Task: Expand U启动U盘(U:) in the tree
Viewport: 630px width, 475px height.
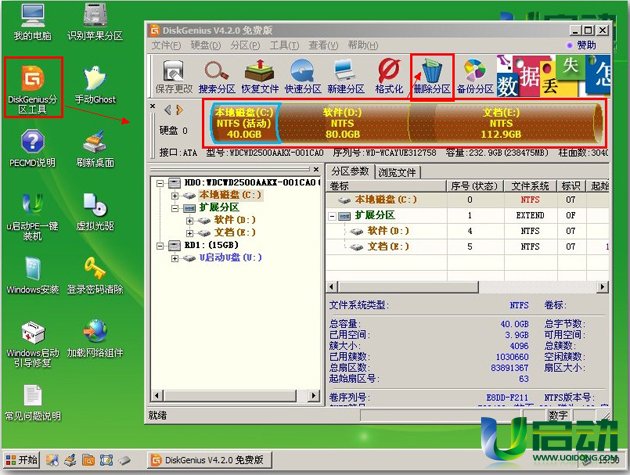Action: pos(175,258)
